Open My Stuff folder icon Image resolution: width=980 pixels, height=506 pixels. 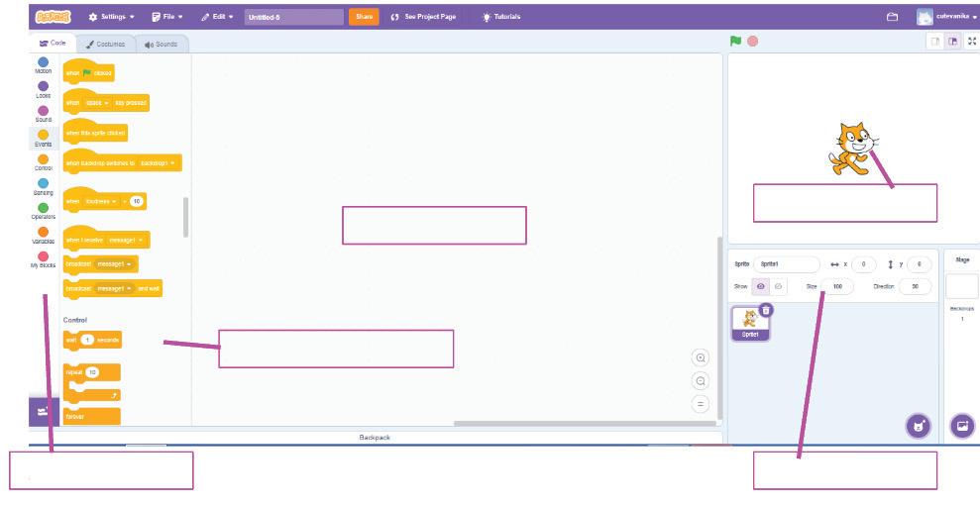893,17
